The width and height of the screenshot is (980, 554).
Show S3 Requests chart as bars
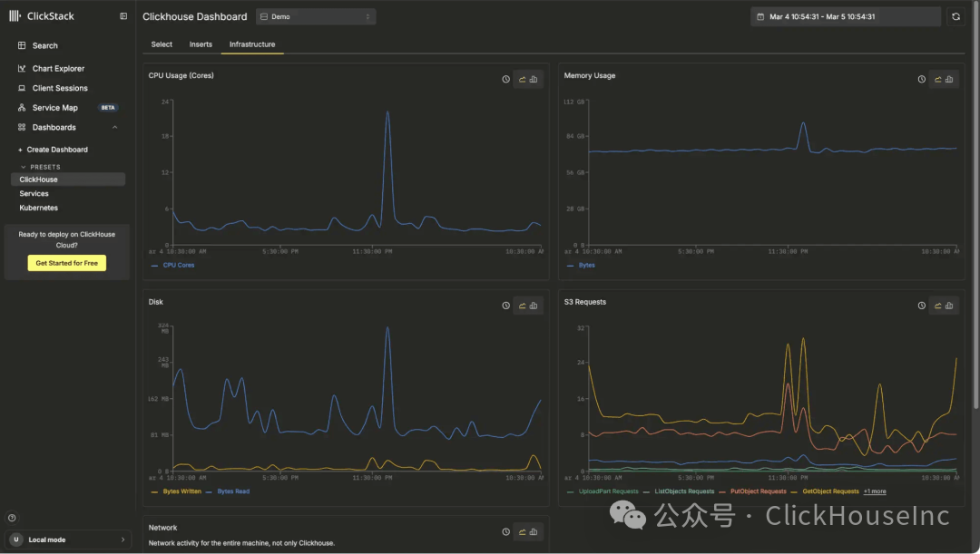pos(949,306)
